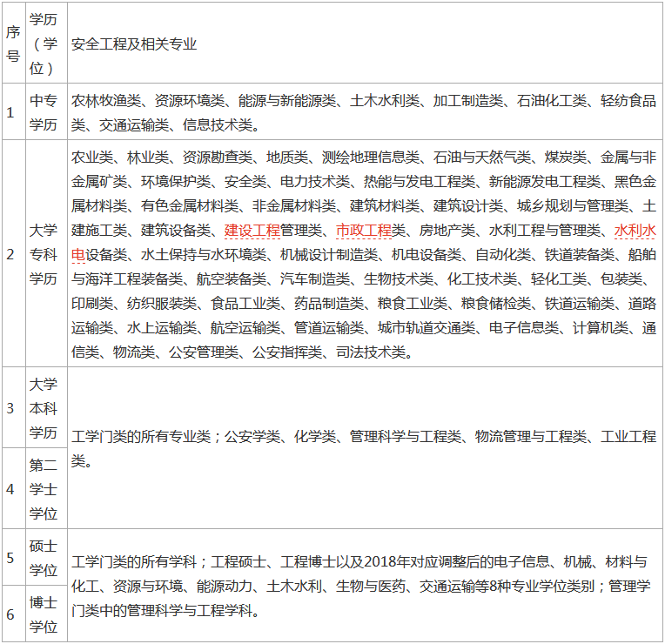This screenshot has width=665, height=644.
Task: Select the 学历（学位）header cell
Action: [44, 44]
